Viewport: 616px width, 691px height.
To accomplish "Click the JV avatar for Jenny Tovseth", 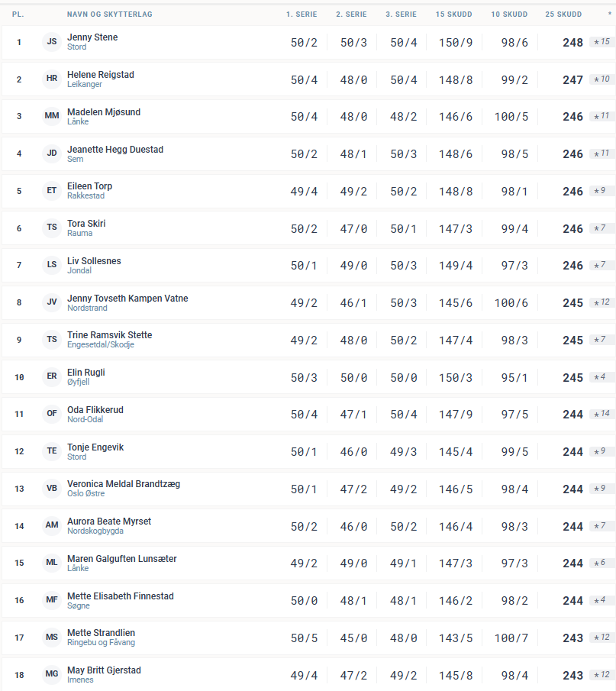I will [x=52, y=303].
